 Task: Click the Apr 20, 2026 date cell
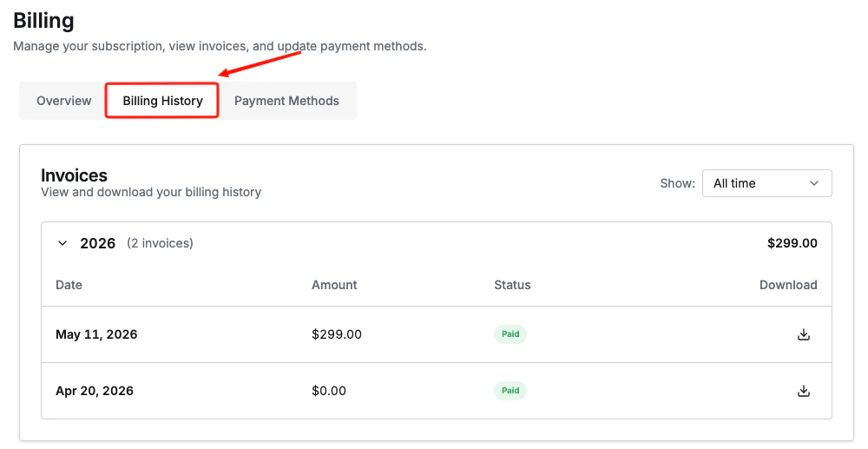(94, 391)
